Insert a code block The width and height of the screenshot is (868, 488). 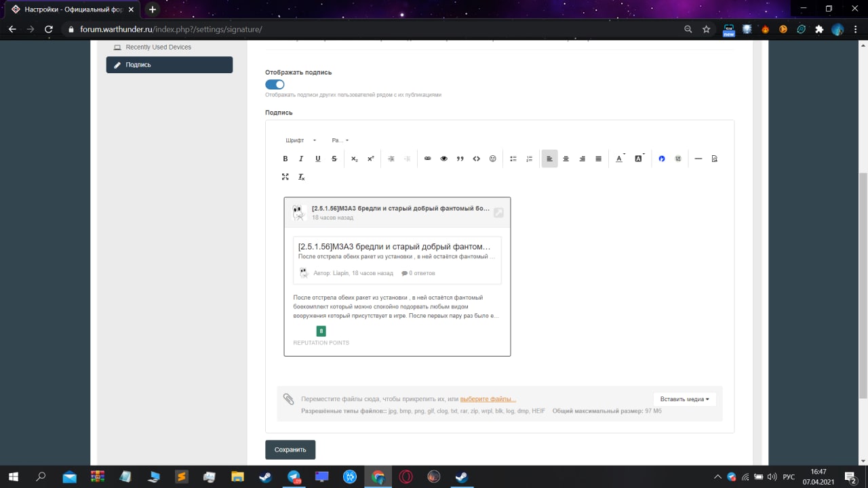(x=477, y=159)
